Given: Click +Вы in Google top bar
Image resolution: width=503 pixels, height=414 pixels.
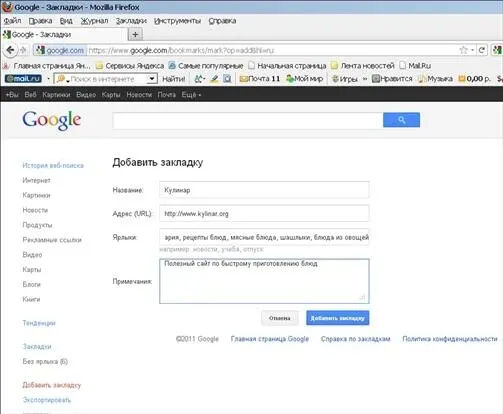Looking at the screenshot, I should tap(12, 95).
